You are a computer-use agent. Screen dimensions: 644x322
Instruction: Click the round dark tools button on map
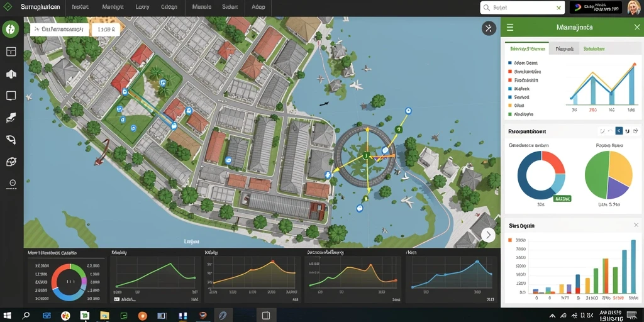489,28
